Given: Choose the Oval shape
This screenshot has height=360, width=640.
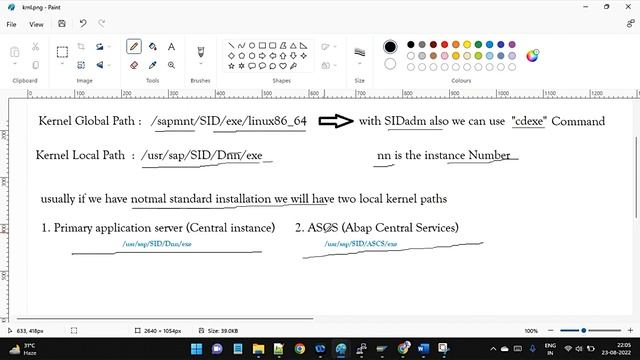Looking at the screenshot, I should [x=252, y=45].
